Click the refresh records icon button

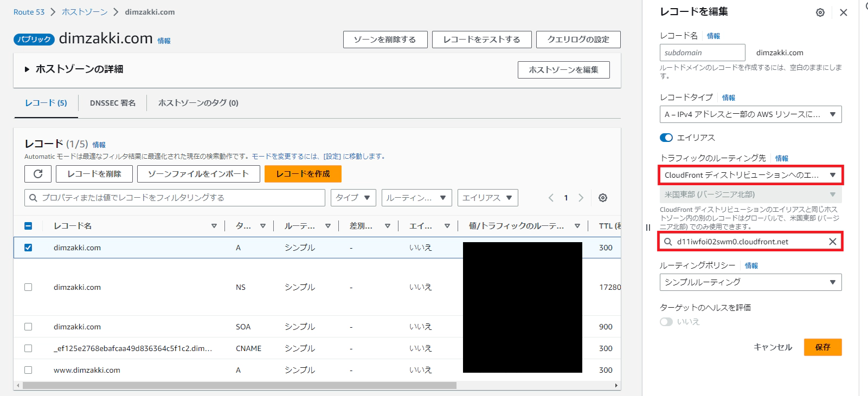pyautogui.click(x=38, y=174)
